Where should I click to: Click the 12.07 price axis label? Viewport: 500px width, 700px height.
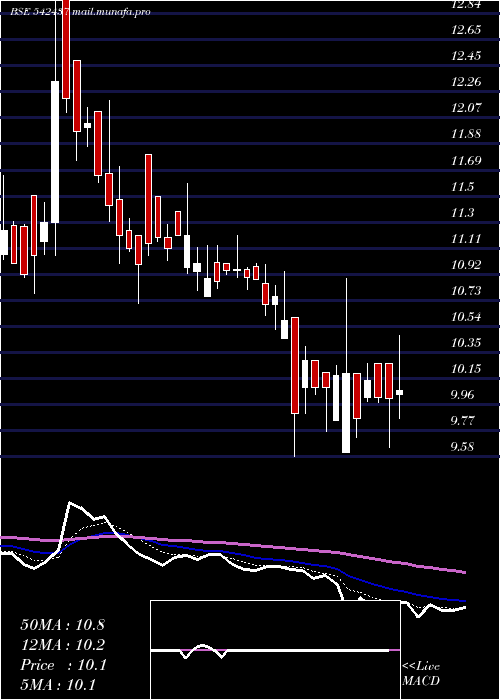tap(466, 108)
